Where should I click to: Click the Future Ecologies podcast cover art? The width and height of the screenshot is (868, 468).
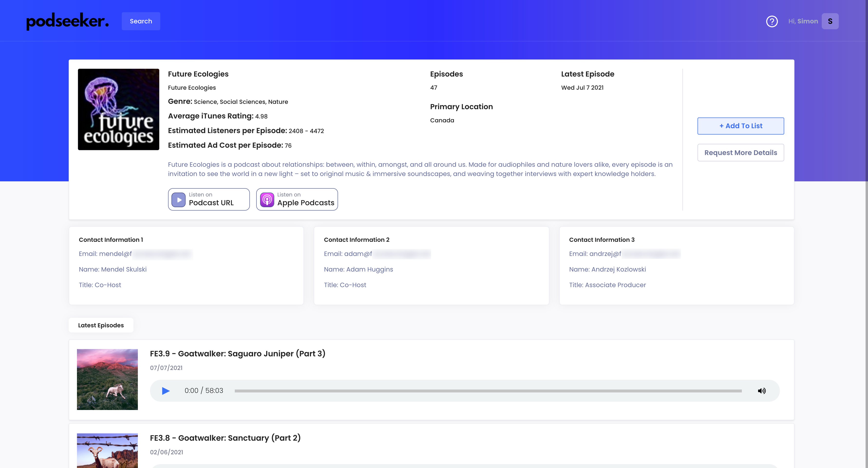[118, 109]
